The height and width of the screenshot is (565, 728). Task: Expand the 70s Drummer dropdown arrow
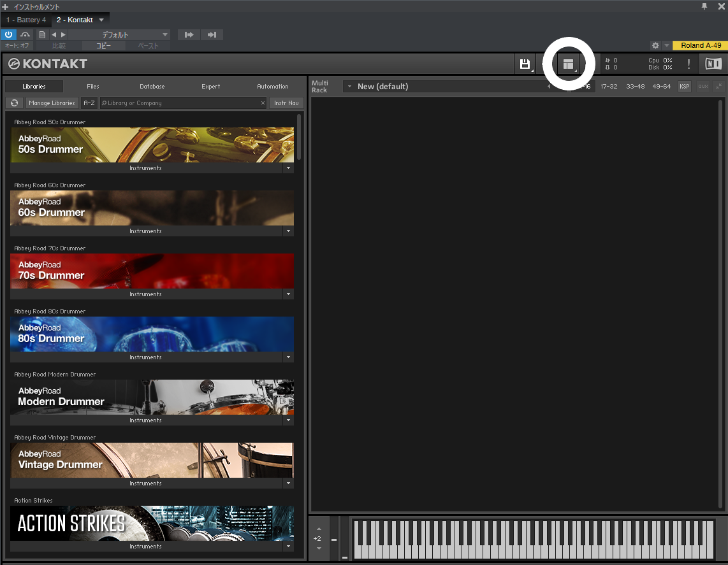point(288,294)
